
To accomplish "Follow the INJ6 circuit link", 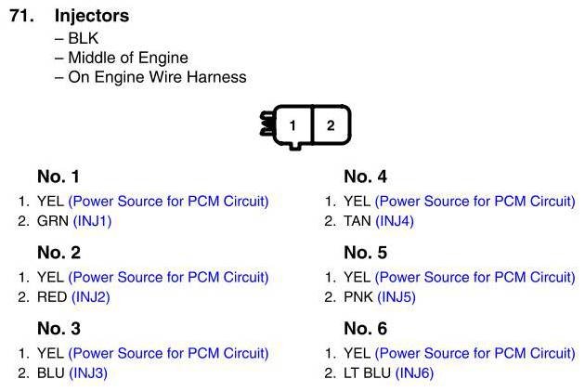I will point(414,373).
